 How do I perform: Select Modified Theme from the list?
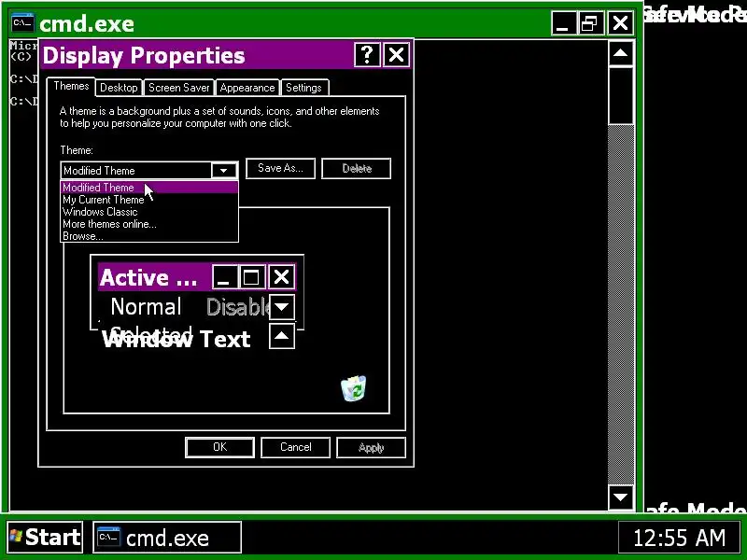(x=149, y=188)
